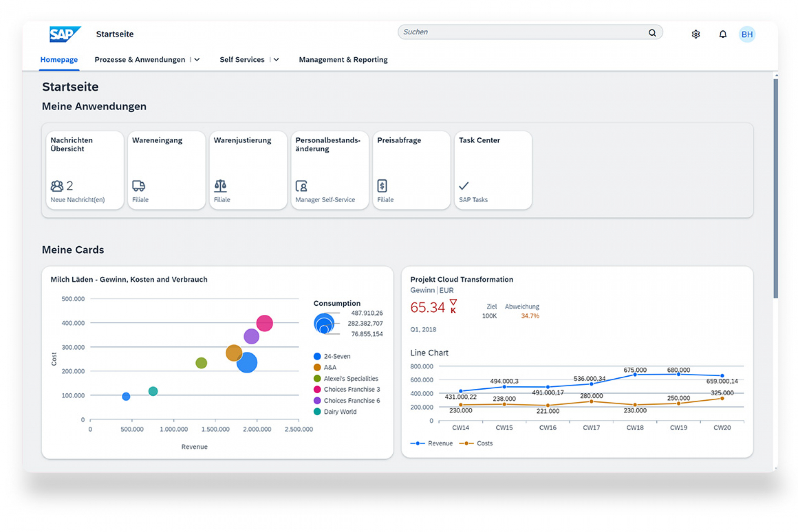Open the Nachrichten Übersicht tile

tap(84, 170)
